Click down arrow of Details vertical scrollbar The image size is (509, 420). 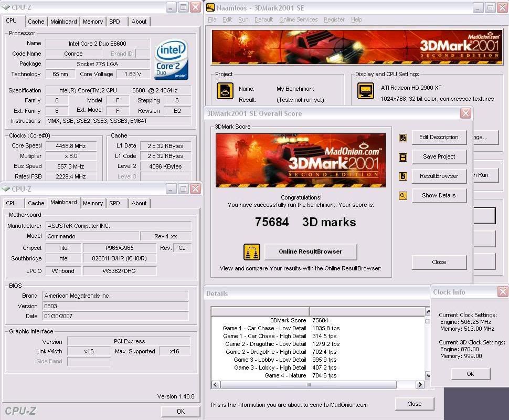pyautogui.click(x=428, y=376)
